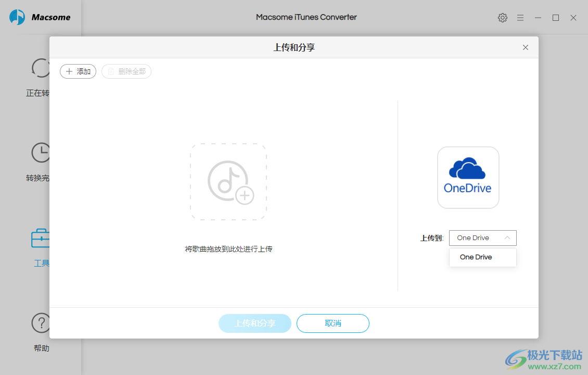
Task: Close the upload and share dialog
Action: point(526,47)
